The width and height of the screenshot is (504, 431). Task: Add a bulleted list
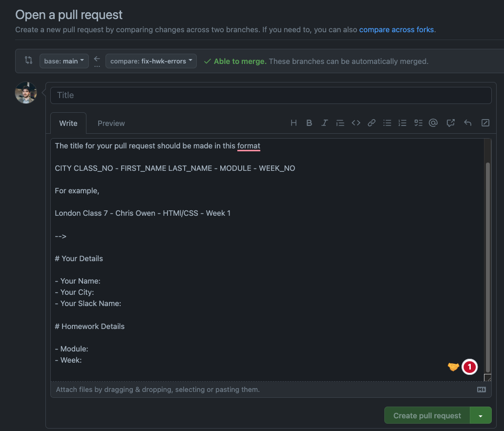tap(387, 123)
